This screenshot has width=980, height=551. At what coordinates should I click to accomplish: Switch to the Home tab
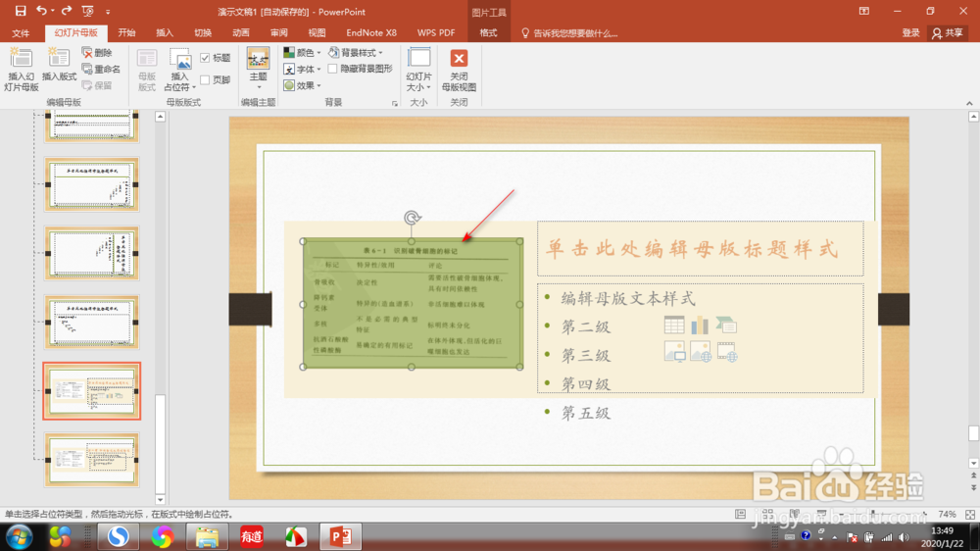(x=126, y=33)
